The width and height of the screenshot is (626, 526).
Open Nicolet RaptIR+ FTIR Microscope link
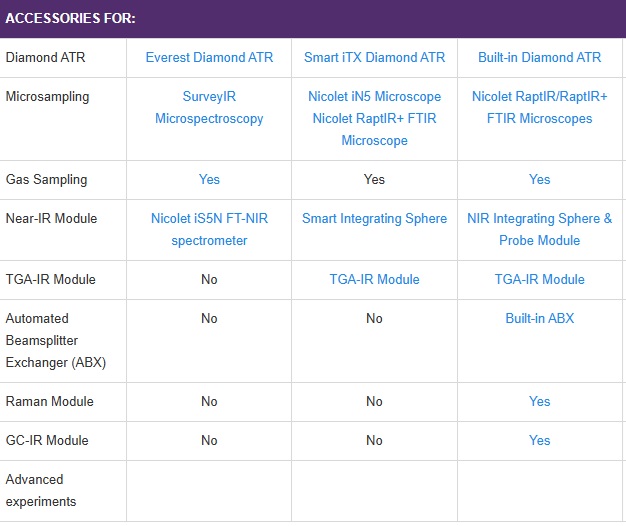coord(374,129)
